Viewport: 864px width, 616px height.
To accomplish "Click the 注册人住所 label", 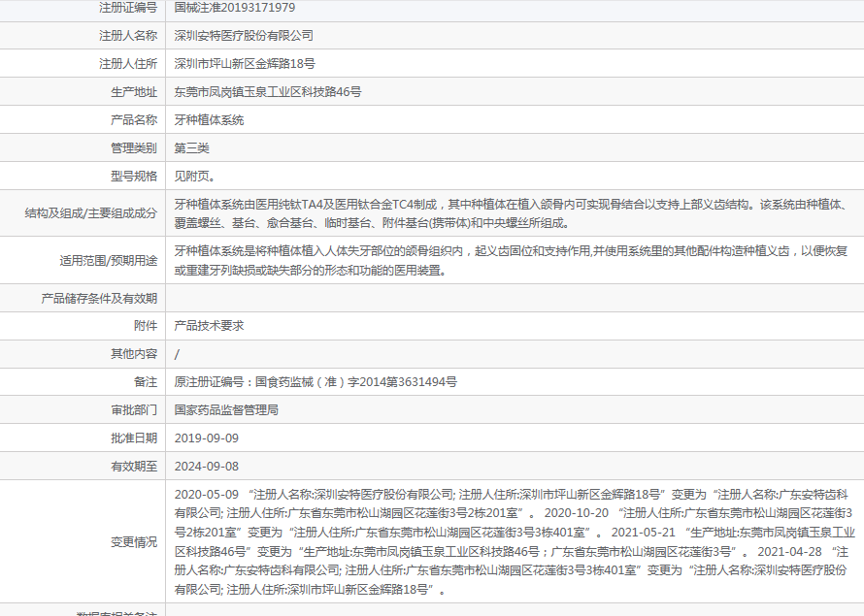I will coord(128,64).
